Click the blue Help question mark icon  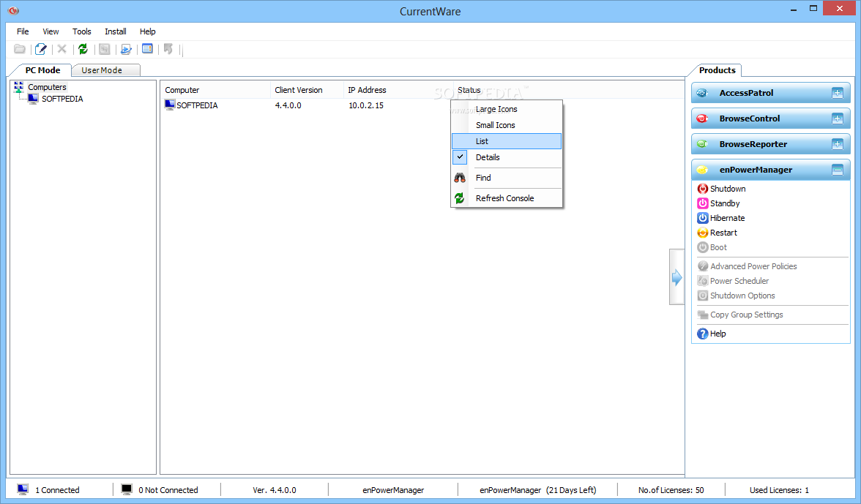(702, 334)
